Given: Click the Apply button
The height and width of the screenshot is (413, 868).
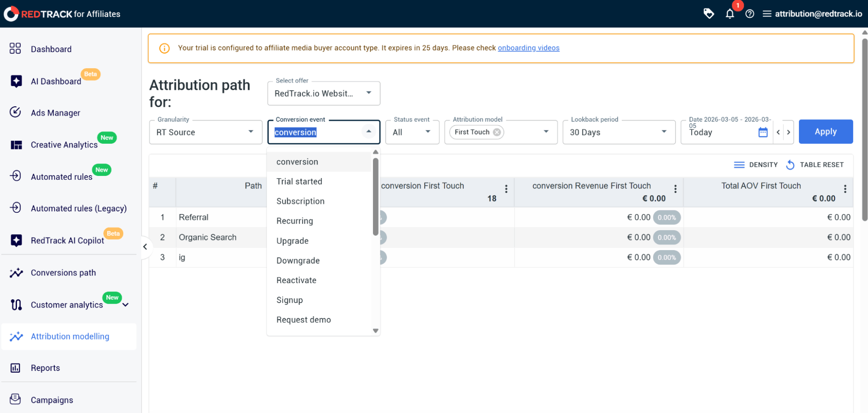Looking at the screenshot, I should tap(825, 132).
